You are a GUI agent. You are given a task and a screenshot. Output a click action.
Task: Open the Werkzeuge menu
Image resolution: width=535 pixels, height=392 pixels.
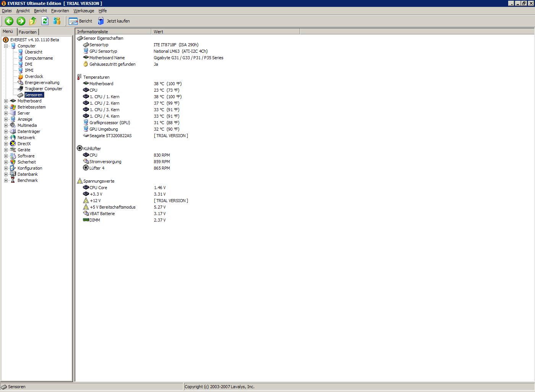(x=84, y=11)
